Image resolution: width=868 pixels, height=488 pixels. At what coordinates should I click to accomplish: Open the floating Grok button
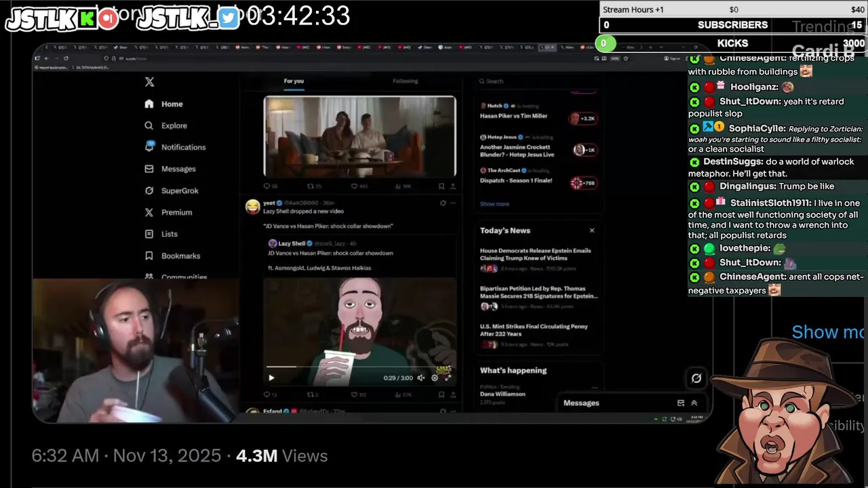point(696,378)
